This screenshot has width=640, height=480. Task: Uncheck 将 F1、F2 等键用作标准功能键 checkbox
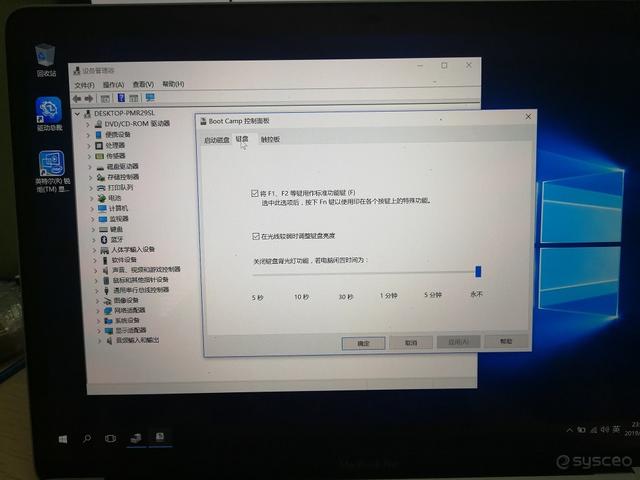click(255, 193)
